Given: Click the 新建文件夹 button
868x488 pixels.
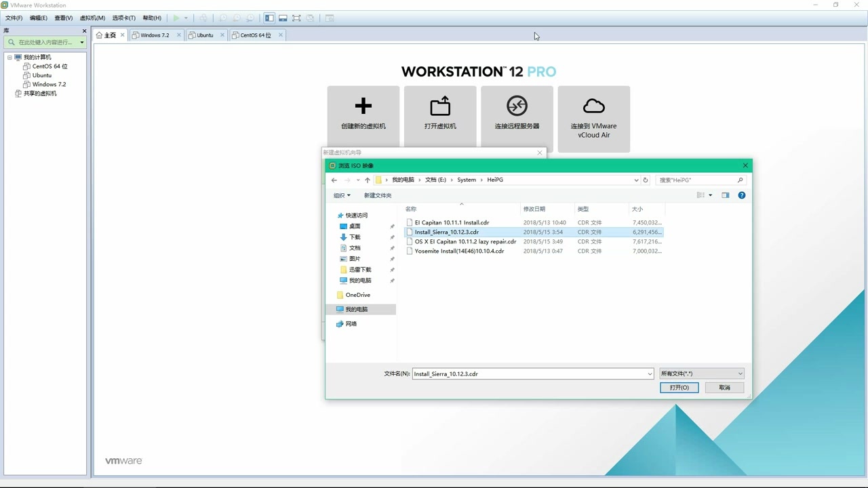Looking at the screenshot, I should (x=378, y=195).
